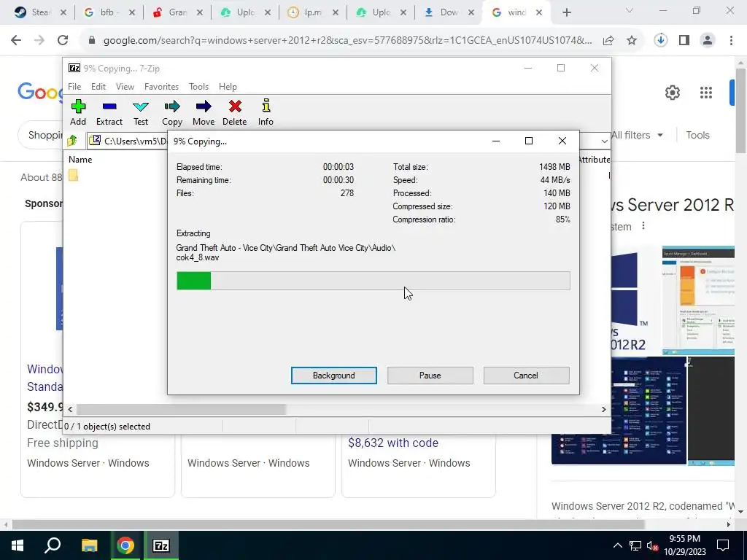This screenshot has width=747, height=560.
Task: Open the Edit menu in 7-Zip
Action: tap(98, 87)
